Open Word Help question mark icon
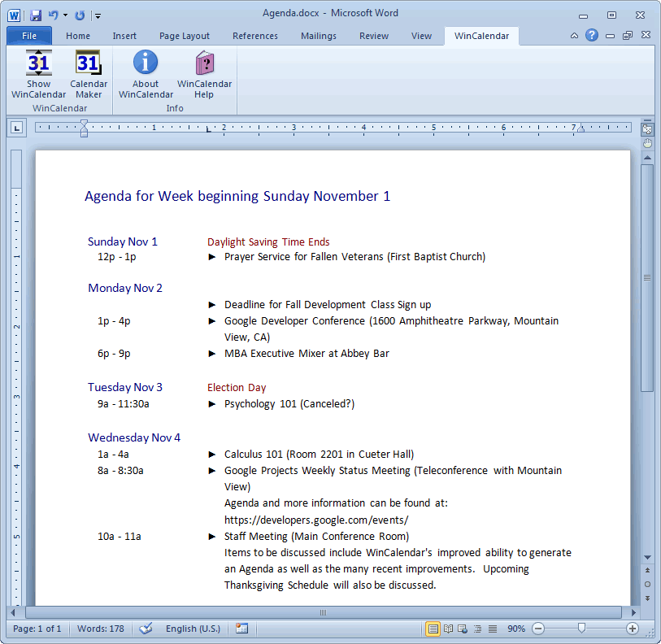661x644 pixels. tap(592, 35)
